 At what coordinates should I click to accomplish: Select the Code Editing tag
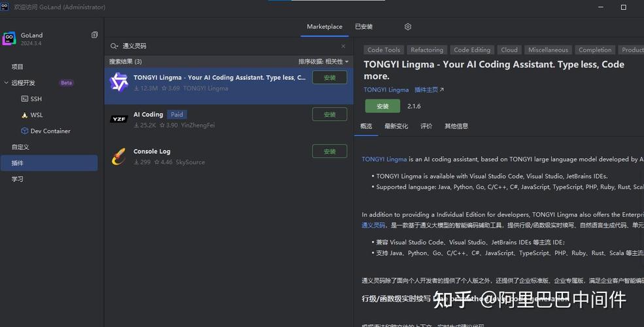(472, 50)
